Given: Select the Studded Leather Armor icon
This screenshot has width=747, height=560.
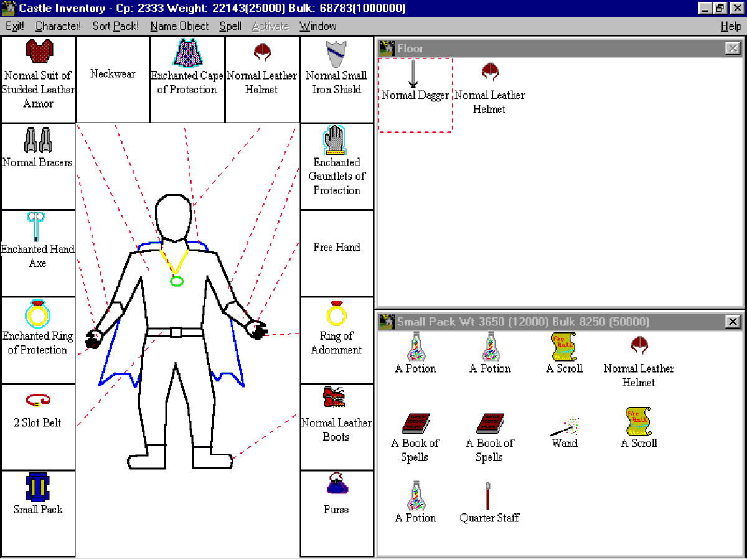Looking at the screenshot, I should [39, 52].
